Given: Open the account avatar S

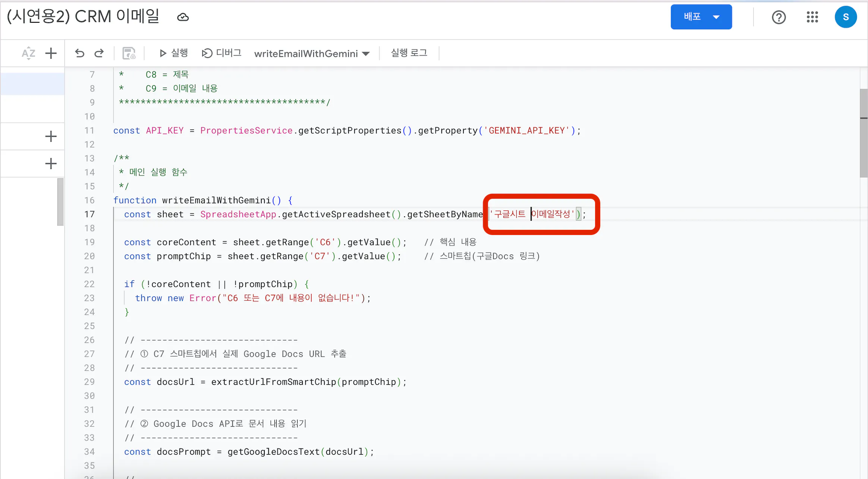Looking at the screenshot, I should pyautogui.click(x=845, y=17).
